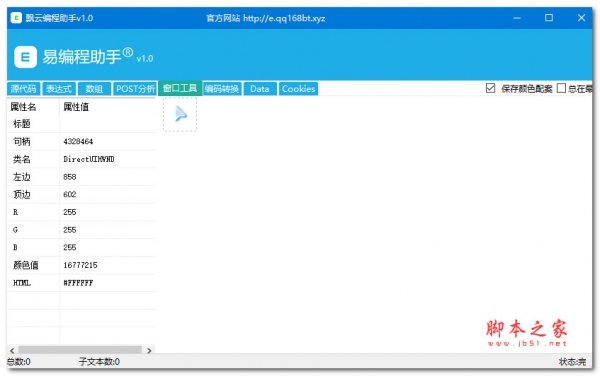Select the 窗口工具 tab

click(x=180, y=88)
